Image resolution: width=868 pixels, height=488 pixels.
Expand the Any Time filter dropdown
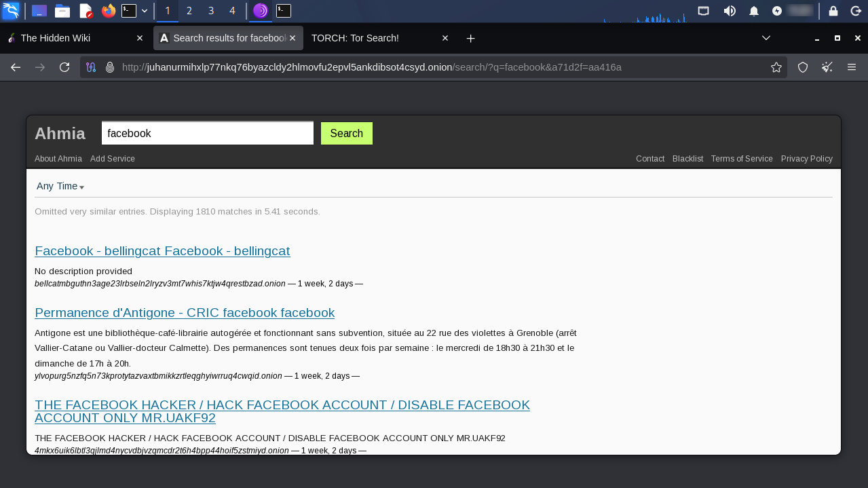[60, 187]
